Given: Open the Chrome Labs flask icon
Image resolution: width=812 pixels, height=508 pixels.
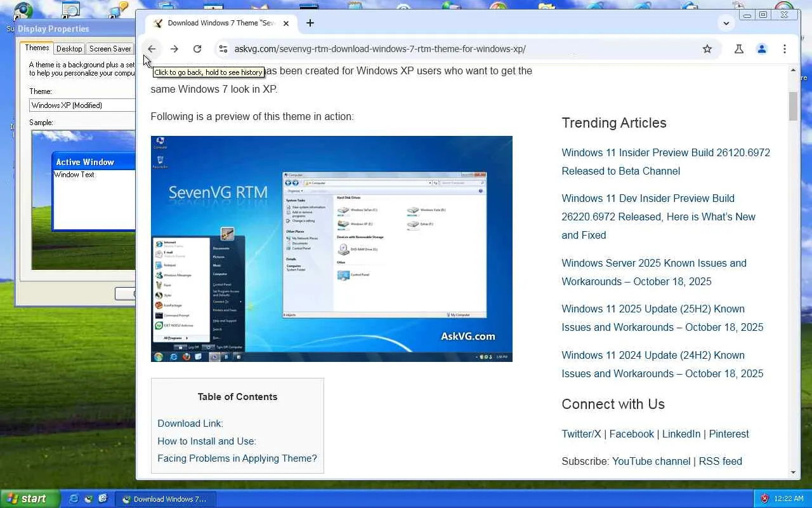Looking at the screenshot, I should pyautogui.click(x=739, y=49).
